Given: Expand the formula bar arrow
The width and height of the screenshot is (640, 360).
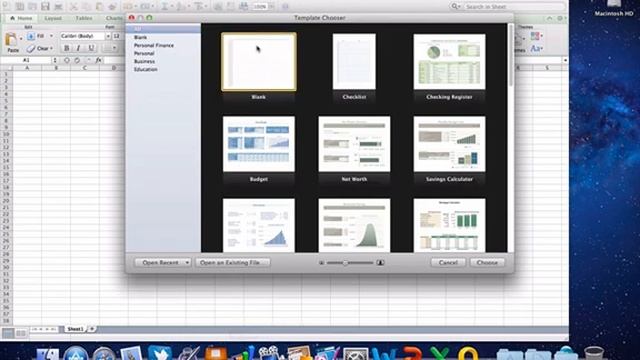Looking at the screenshot, I should coord(565,60).
